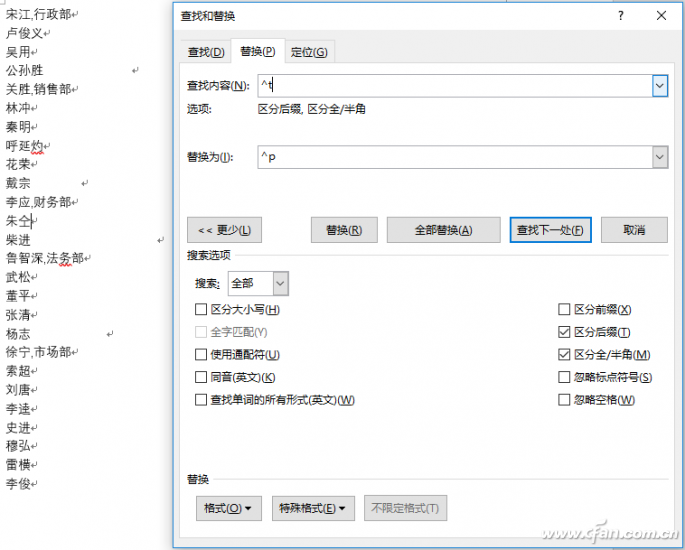Click the 替换为 input field
This screenshot has width=685, height=550.
(x=455, y=157)
